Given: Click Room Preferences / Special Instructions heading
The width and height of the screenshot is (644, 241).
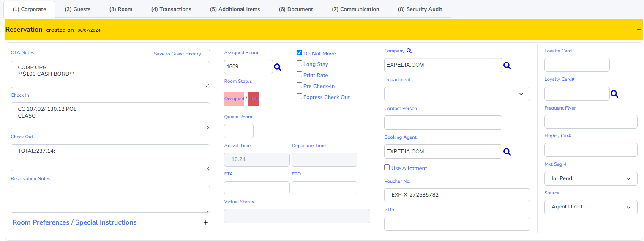Looking at the screenshot, I should click(x=75, y=222).
